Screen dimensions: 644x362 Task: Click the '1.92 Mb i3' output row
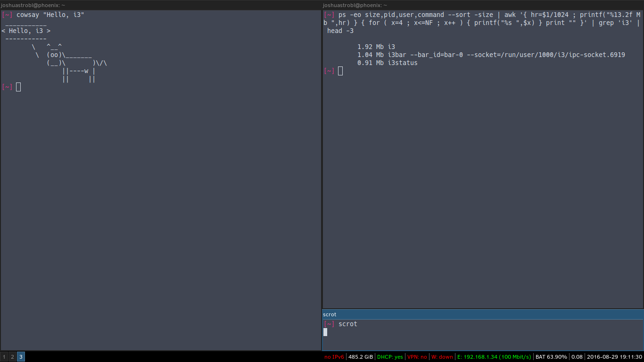[x=376, y=47]
